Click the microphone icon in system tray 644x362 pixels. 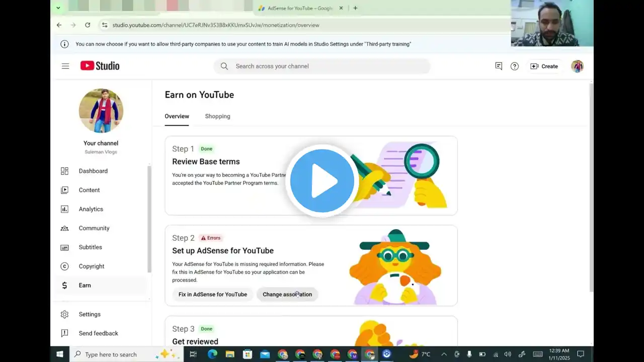click(469, 354)
